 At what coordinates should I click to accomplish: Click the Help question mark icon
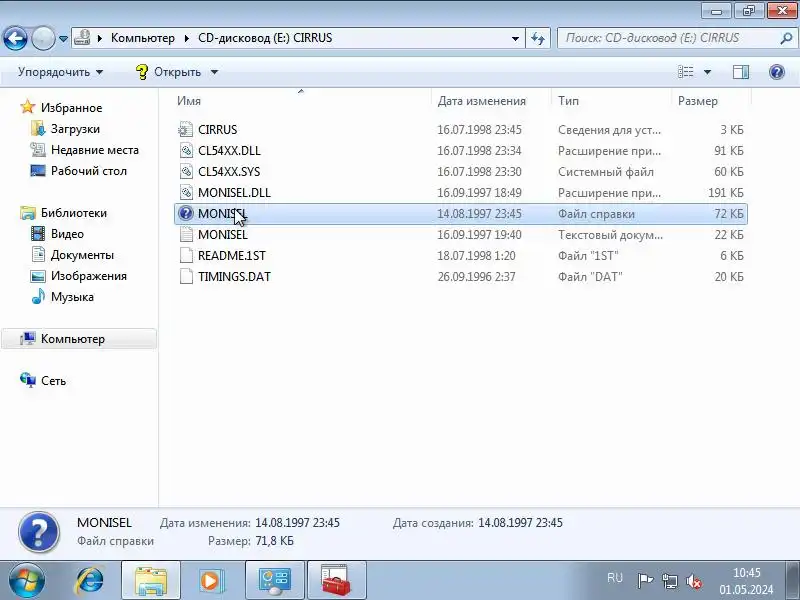[777, 72]
